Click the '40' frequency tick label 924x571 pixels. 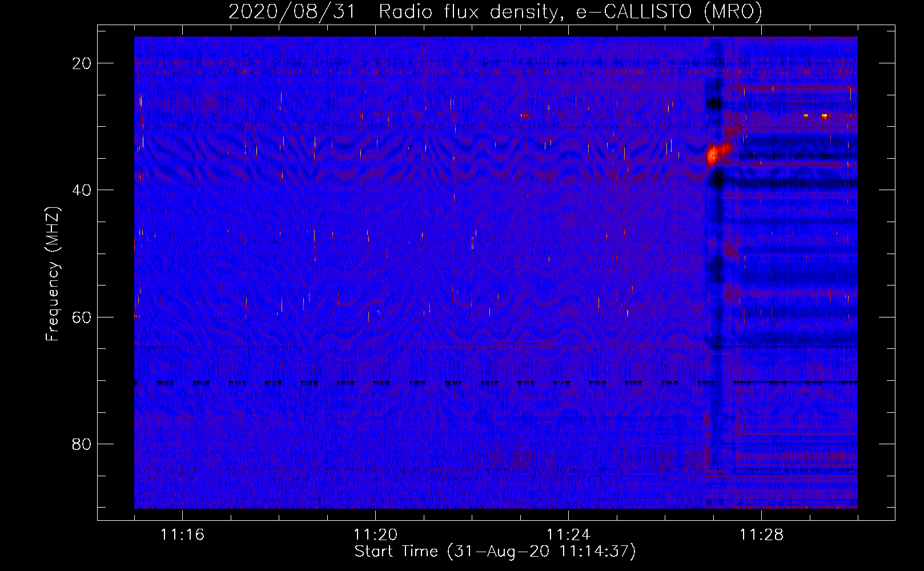[x=82, y=190]
